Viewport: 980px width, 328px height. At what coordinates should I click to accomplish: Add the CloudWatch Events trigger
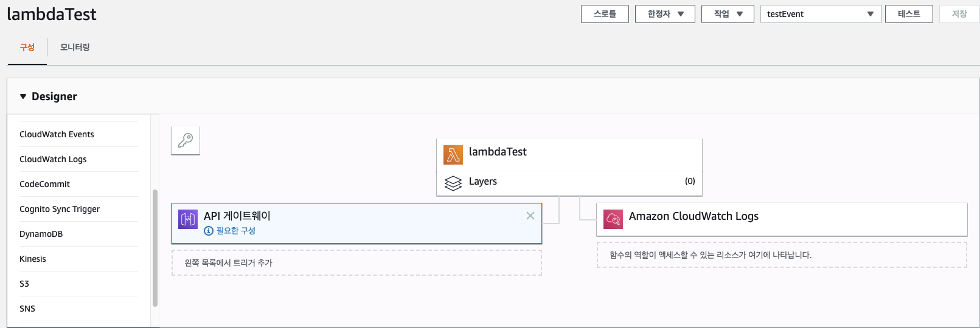[57, 134]
